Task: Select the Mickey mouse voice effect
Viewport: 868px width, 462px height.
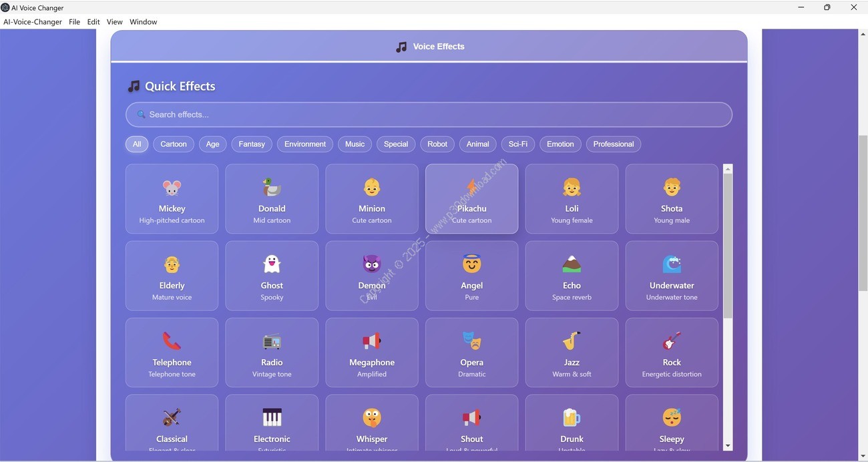Action: click(x=172, y=199)
